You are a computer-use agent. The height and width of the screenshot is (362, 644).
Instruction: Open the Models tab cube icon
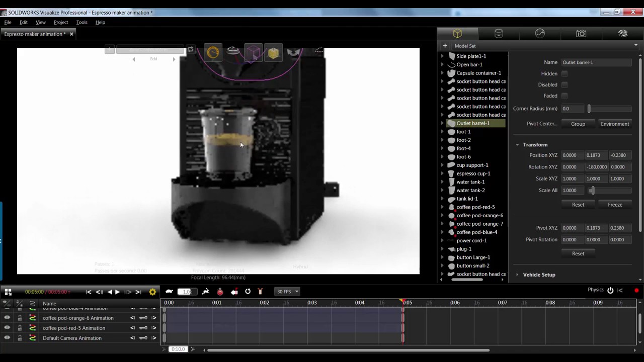457,34
